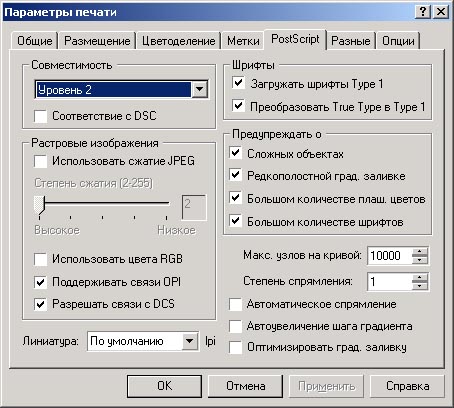Close the Параметры печати dialog
This screenshot has height=408, width=454.
coord(440,12)
